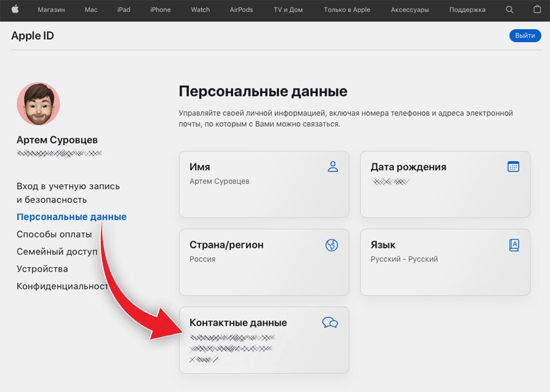This screenshot has width=550, height=392.
Task: Open the shopping bag icon
Action: coord(537,10)
